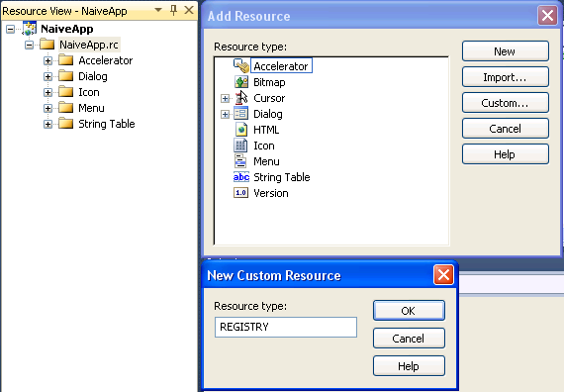Select NaiveApp.rc label in the tree
The width and height of the screenshot is (564, 392).
pos(89,45)
